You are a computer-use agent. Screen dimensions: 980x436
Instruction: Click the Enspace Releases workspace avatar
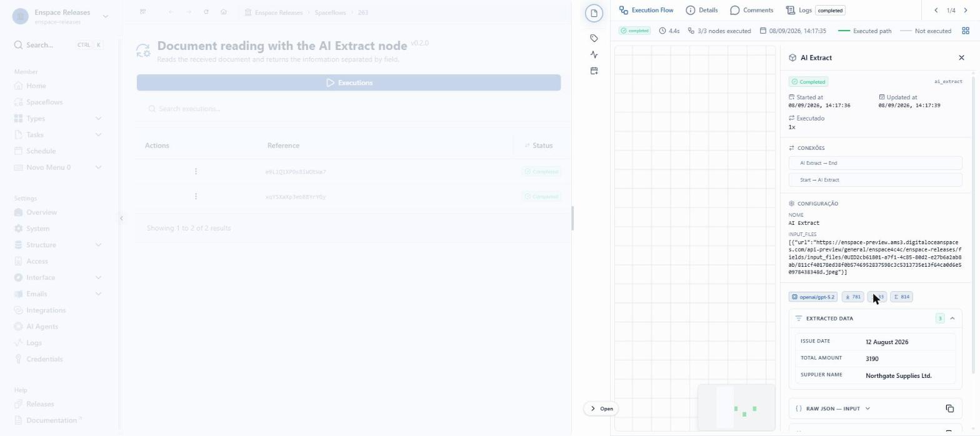click(21, 16)
